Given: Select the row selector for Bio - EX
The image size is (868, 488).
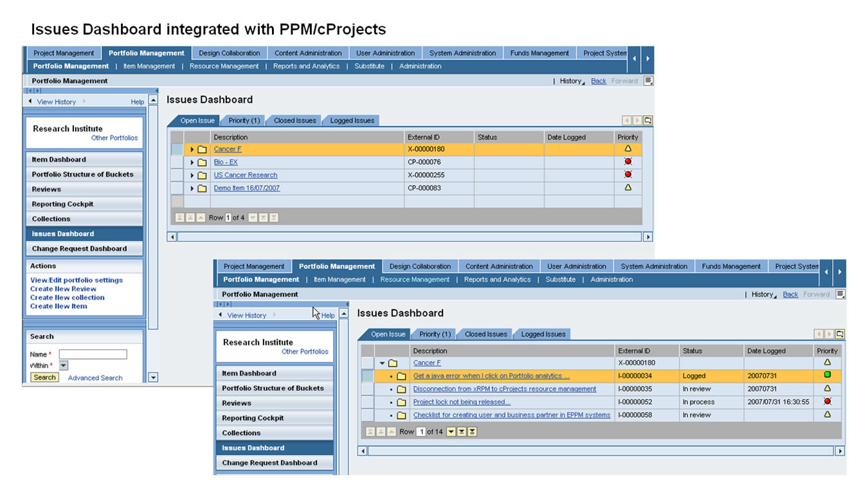Looking at the screenshot, I should tap(177, 162).
